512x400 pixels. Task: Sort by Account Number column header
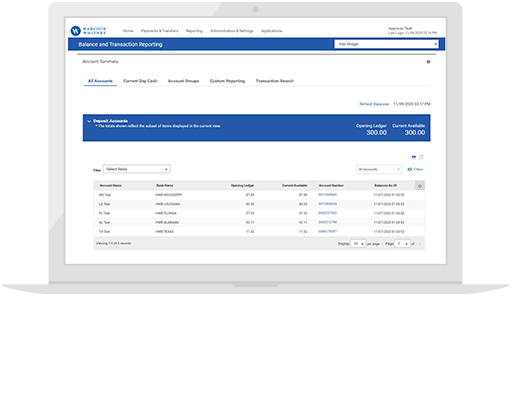coord(331,185)
